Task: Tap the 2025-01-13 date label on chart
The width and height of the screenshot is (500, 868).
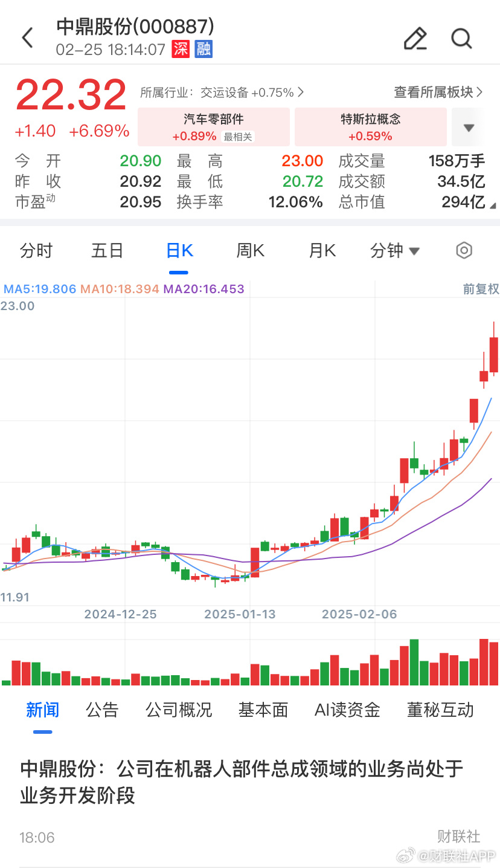Action: [x=240, y=614]
